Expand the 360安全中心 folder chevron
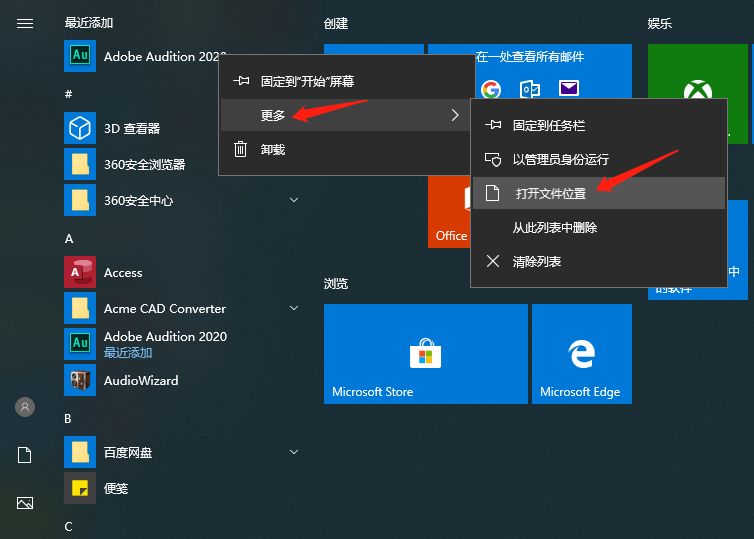The width and height of the screenshot is (754, 539). 294,200
